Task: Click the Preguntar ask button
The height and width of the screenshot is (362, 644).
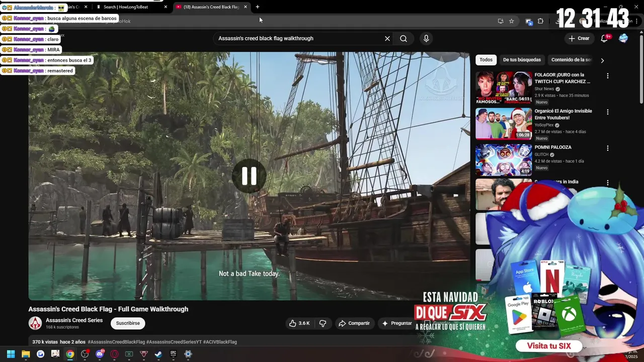Action: 397,323
